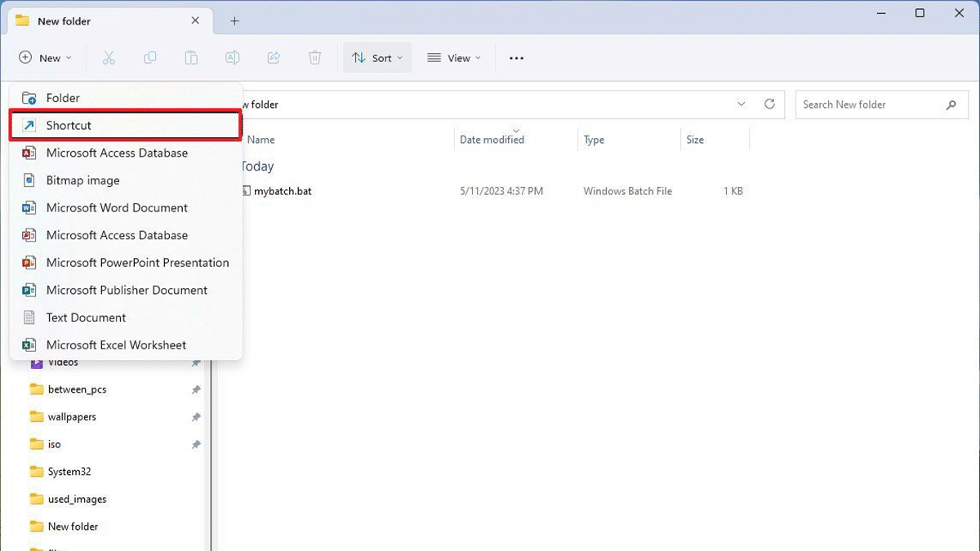Add a new tab with plus button
The height and width of the screenshot is (551, 980).
coord(234,21)
